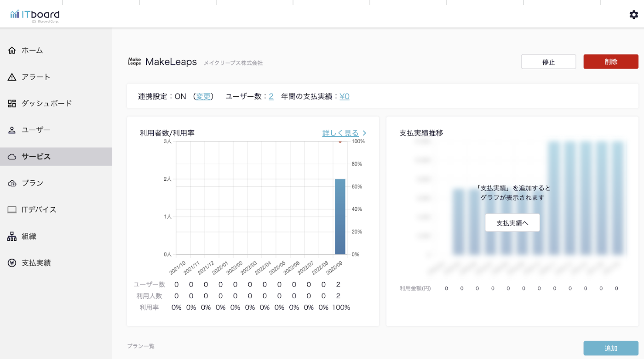Open the ¥0 annual payment link

[345, 96]
